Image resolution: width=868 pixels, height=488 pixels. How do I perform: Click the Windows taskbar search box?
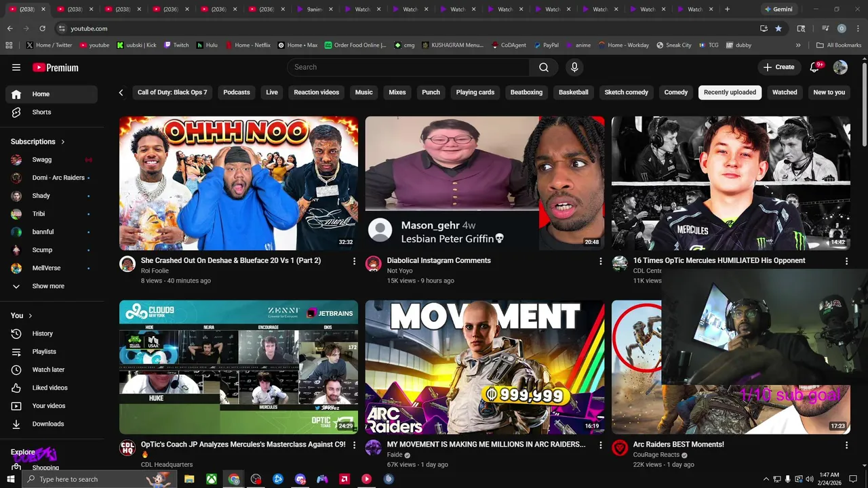pos(99,479)
